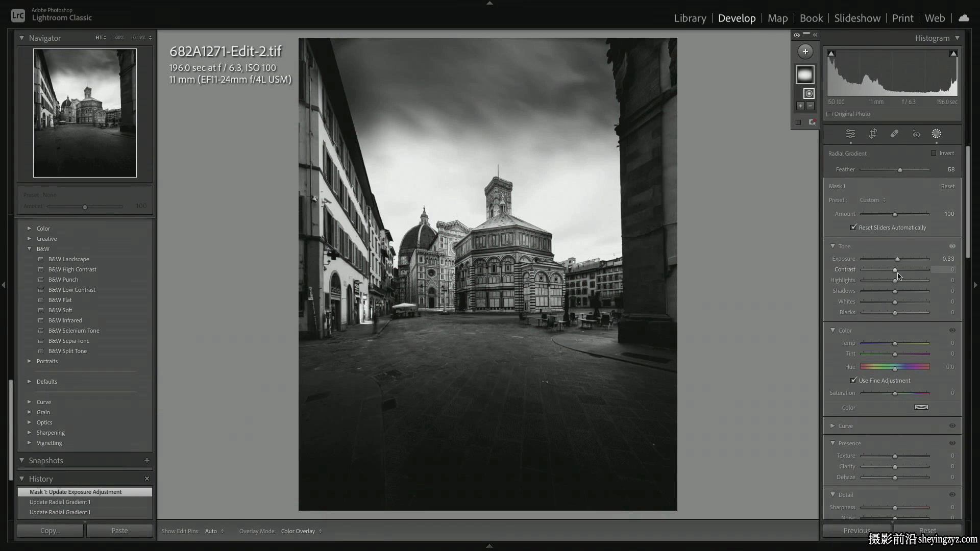980x551 pixels.
Task: Select the Healing bandage tool
Action: click(894, 134)
